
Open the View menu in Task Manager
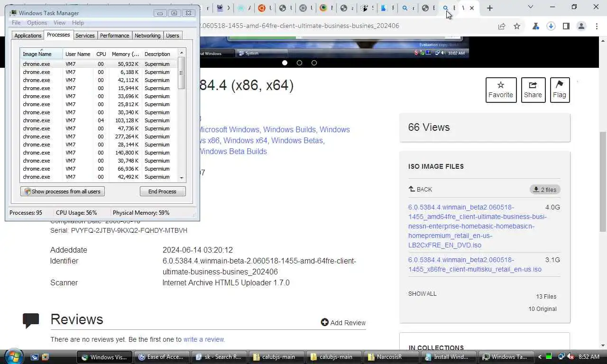click(x=59, y=23)
